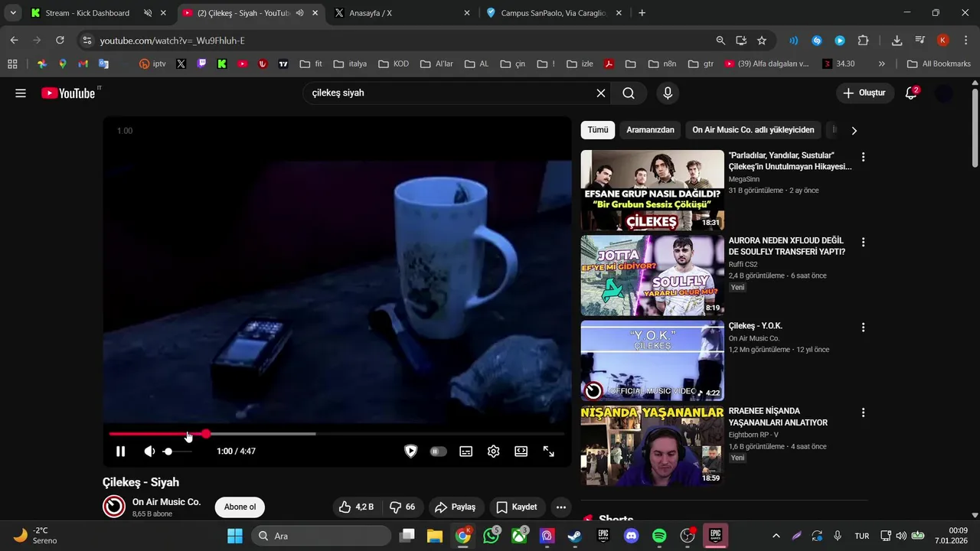Bookmark this page star icon
The width and height of the screenshot is (980, 551).
point(762,41)
